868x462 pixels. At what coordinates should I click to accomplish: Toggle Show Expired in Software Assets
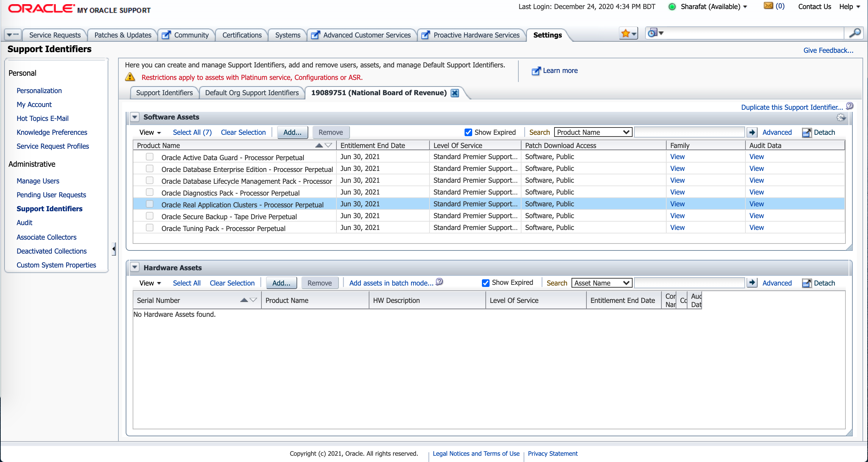click(x=468, y=132)
